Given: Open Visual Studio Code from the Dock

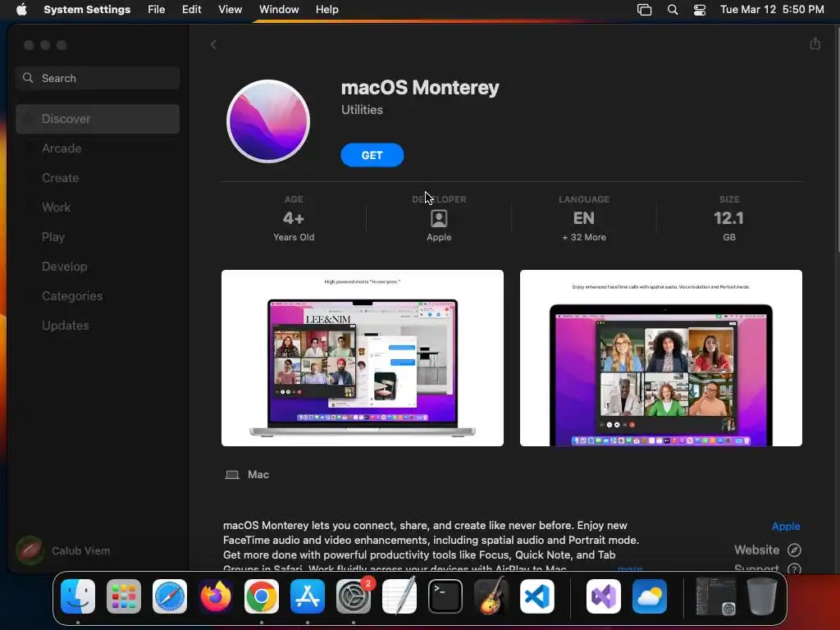Looking at the screenshot, I should tap(536, 596).
